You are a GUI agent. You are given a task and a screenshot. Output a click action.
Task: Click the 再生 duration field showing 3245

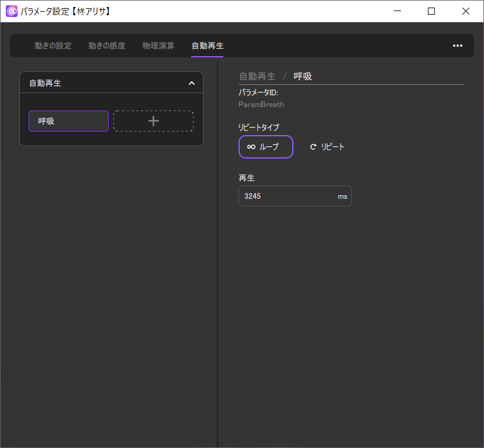(x=286, y=197)
